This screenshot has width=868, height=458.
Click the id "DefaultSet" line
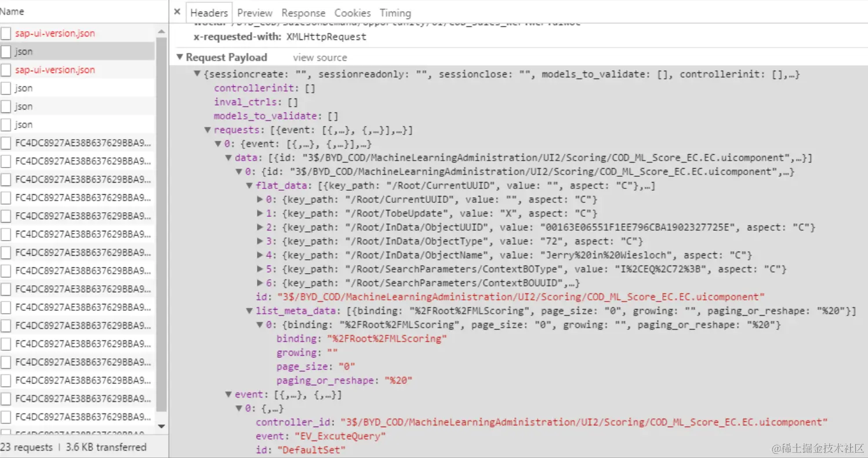[300, 450]
